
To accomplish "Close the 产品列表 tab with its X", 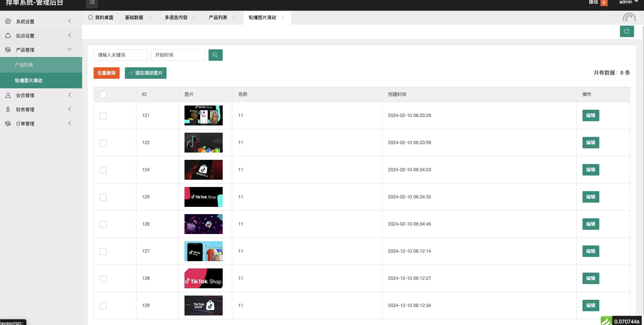I will pyautogui.click(x=234, y=18).
